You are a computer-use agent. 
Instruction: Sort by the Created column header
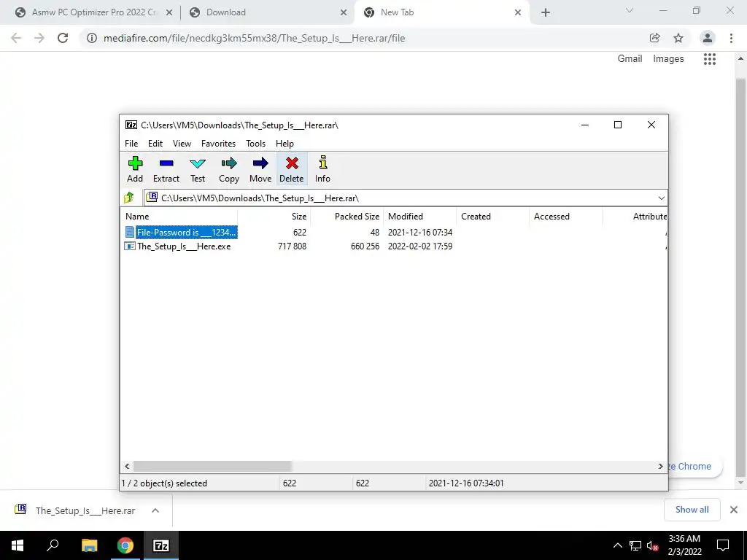coord(492,216)
